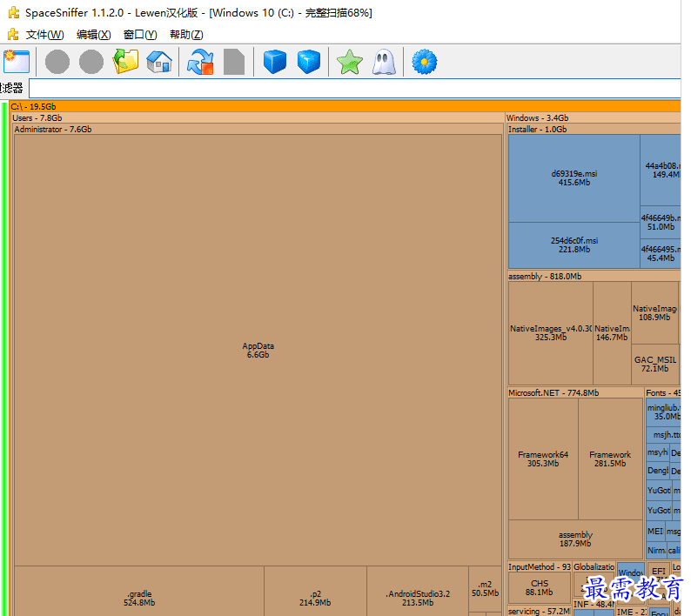Toggle free space ghost icon
The width and height of the screenshot is (691, 616).
click(384, 62)
